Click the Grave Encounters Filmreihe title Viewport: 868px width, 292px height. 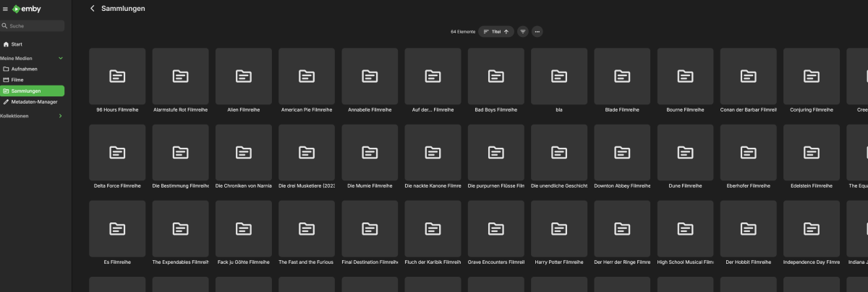pos(496,262)
